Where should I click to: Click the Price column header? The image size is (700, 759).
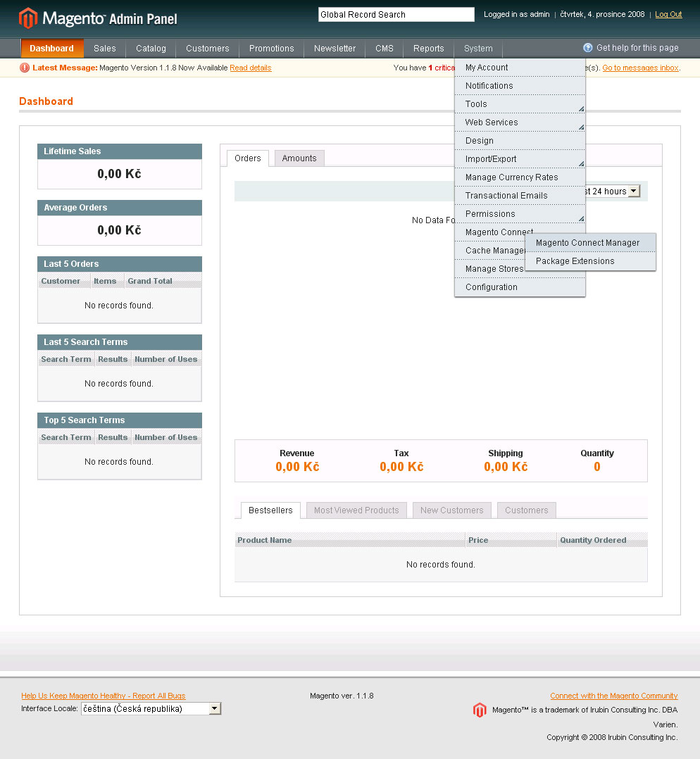click(511, 540)
